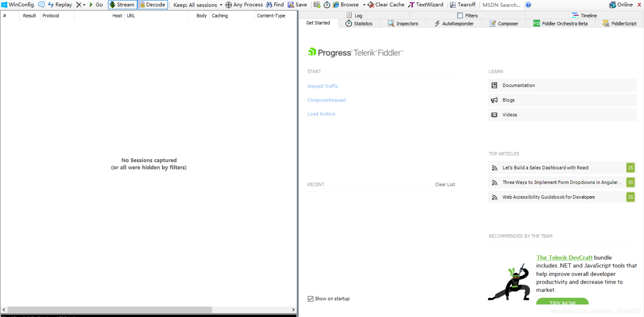Select the Get Started tab

point(318,23)
